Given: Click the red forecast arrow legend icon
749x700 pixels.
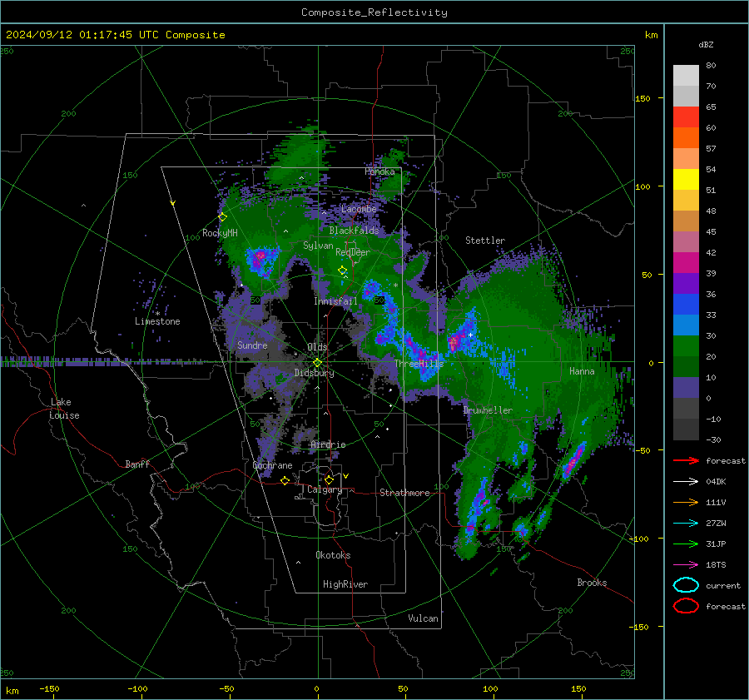Looking at the screenshot, I should pyautogui.click(x=686, y=460).
